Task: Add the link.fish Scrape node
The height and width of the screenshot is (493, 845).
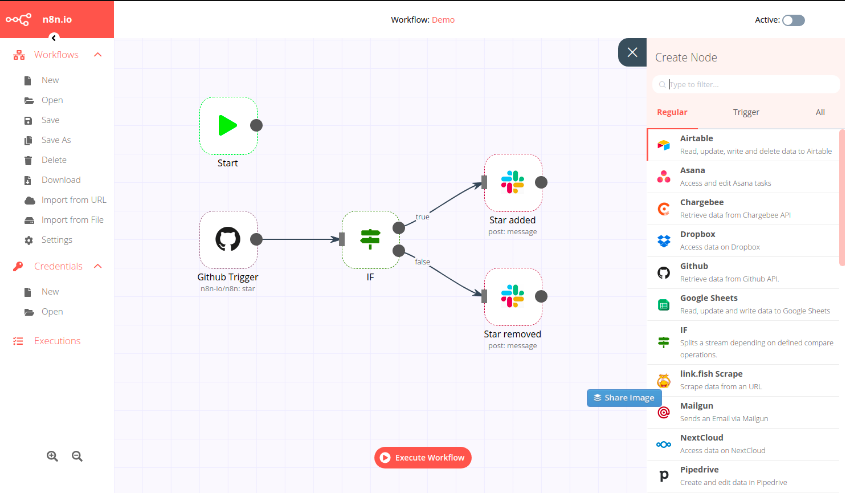Action: pos(743,380)
